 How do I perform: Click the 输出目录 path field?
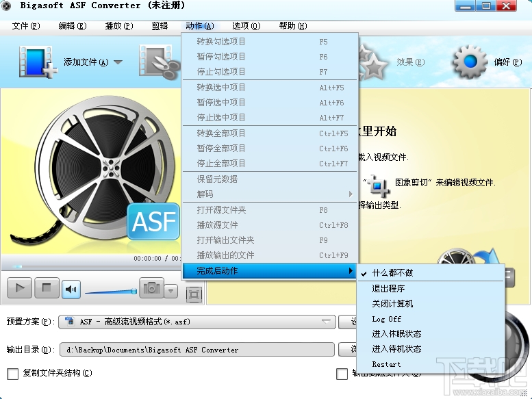pyautogui.click(x=197, y=350)
